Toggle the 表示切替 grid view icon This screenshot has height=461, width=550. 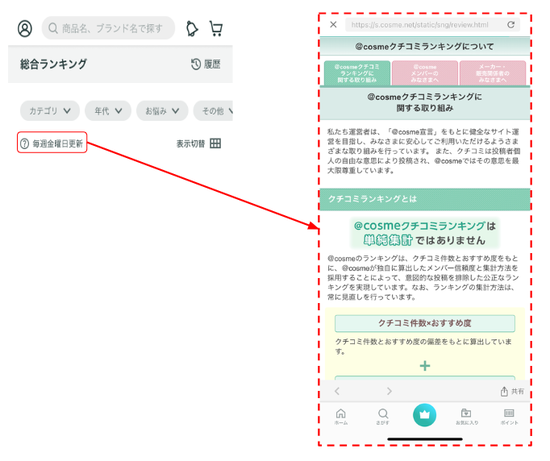[215, 143]
